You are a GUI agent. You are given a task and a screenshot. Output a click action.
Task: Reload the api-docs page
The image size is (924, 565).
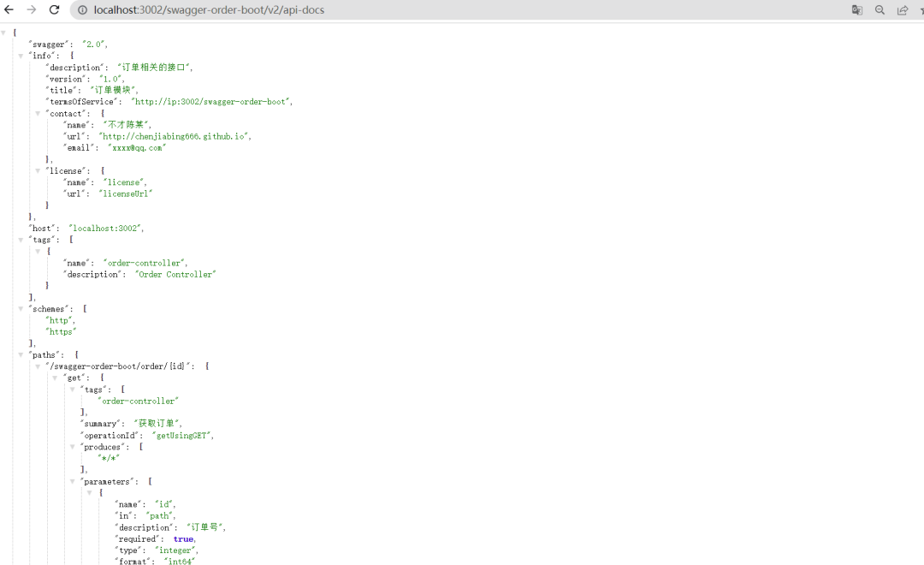pyautogui.click(x=54, y=10)
